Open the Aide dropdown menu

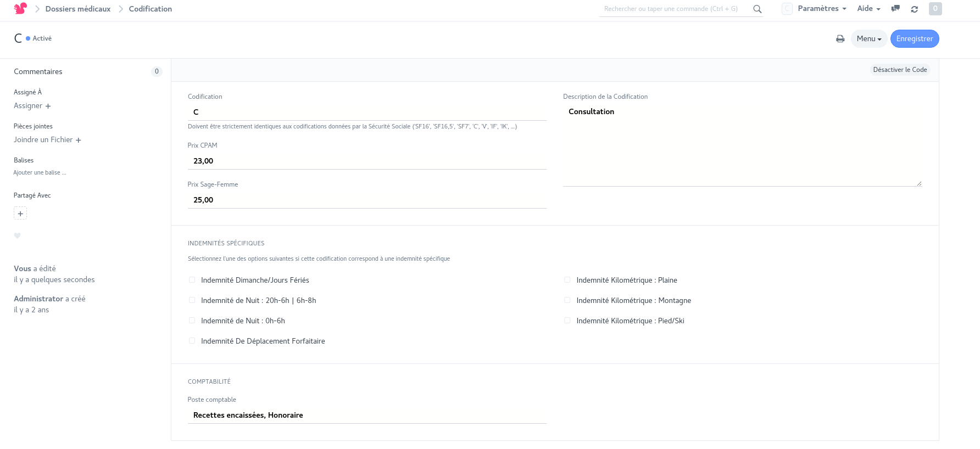click(868, 9)
